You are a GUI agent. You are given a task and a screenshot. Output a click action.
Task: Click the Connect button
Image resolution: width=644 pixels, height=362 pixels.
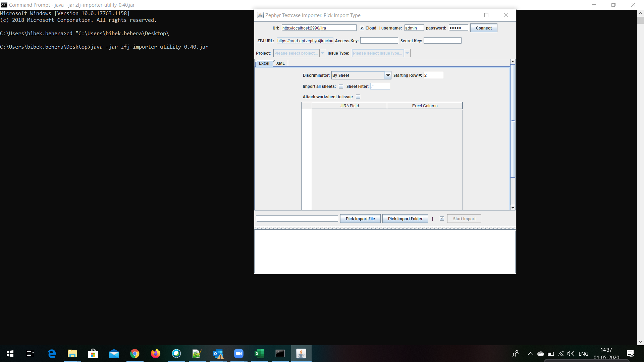coord(483,28)
